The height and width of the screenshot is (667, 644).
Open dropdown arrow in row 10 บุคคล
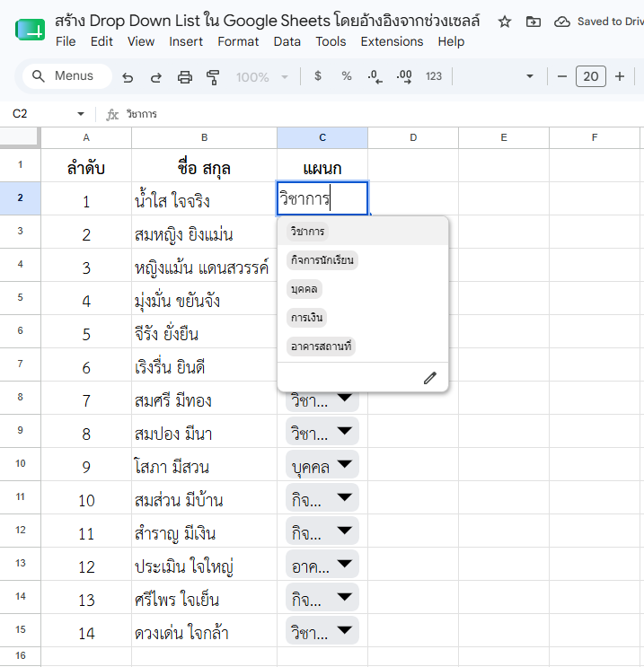coord(344,464)
